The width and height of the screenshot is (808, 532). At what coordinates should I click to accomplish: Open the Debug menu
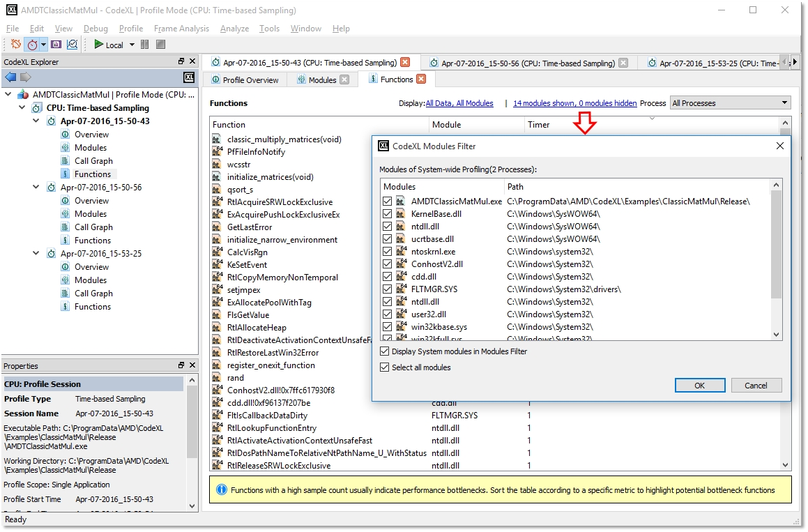pyautogui.click(x=96, y=29)
